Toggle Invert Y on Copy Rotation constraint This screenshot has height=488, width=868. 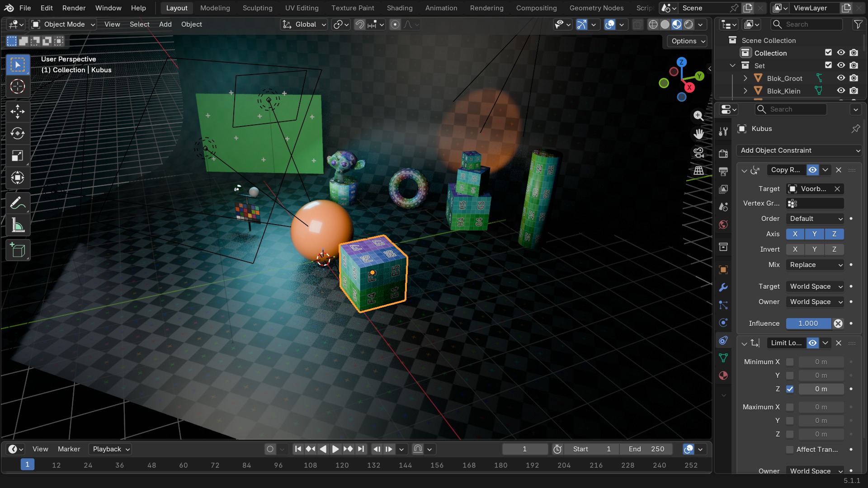815,249
